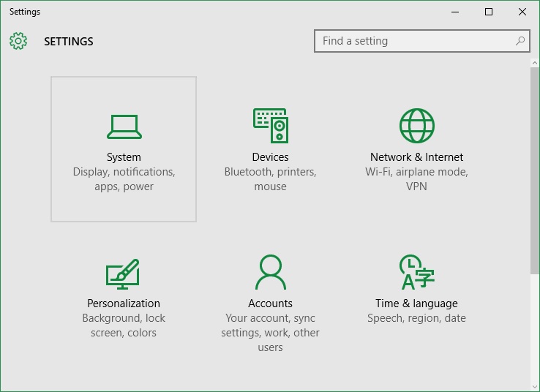
Task: Select the Accounts category label
Action: pos(270,304)
